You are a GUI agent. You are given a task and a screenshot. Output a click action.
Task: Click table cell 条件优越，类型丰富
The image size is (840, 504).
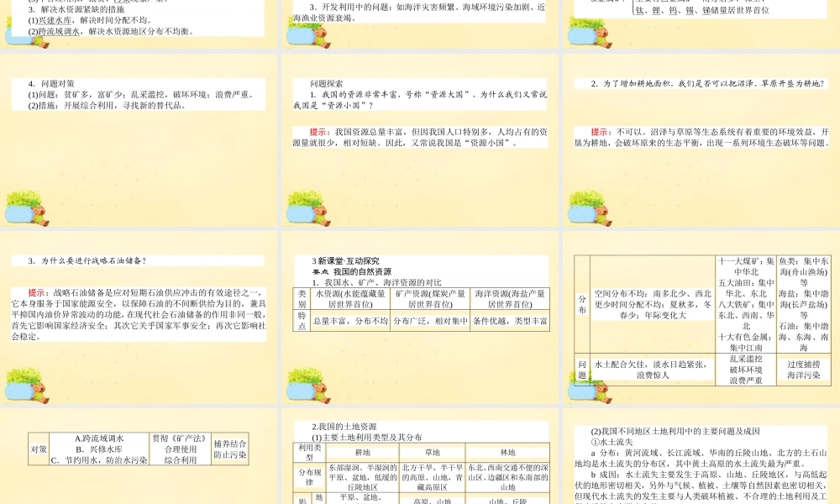point(510,321)
